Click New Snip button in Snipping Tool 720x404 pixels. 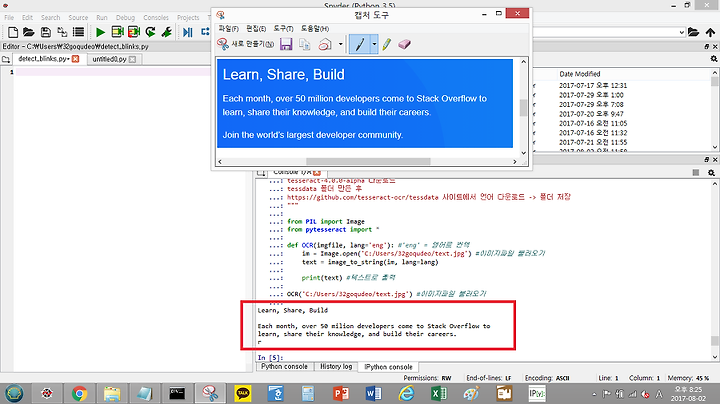click(246, 44)
